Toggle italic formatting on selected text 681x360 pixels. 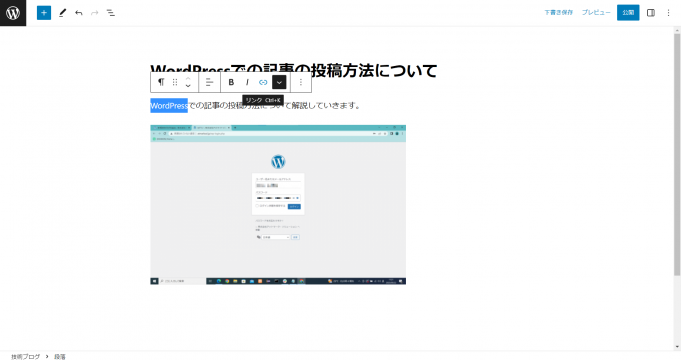247,82
